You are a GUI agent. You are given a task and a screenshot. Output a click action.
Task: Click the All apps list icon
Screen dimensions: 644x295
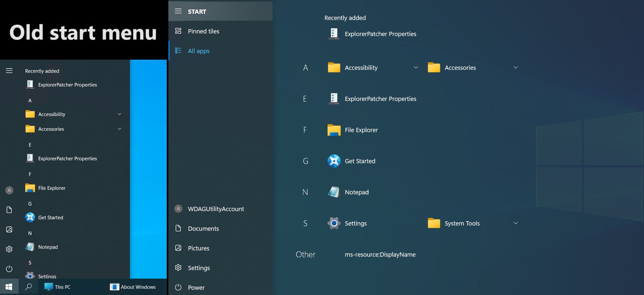(178, 51)
